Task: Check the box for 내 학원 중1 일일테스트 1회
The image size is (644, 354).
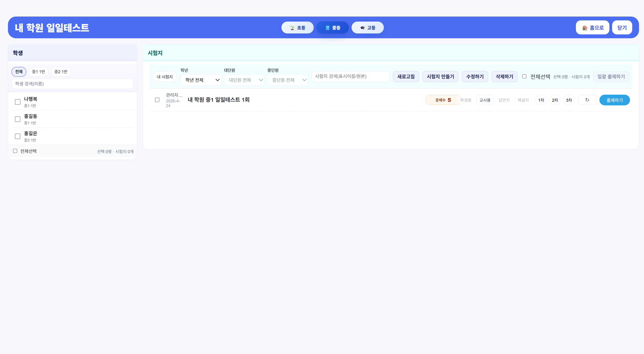Action: click(157, 100)
